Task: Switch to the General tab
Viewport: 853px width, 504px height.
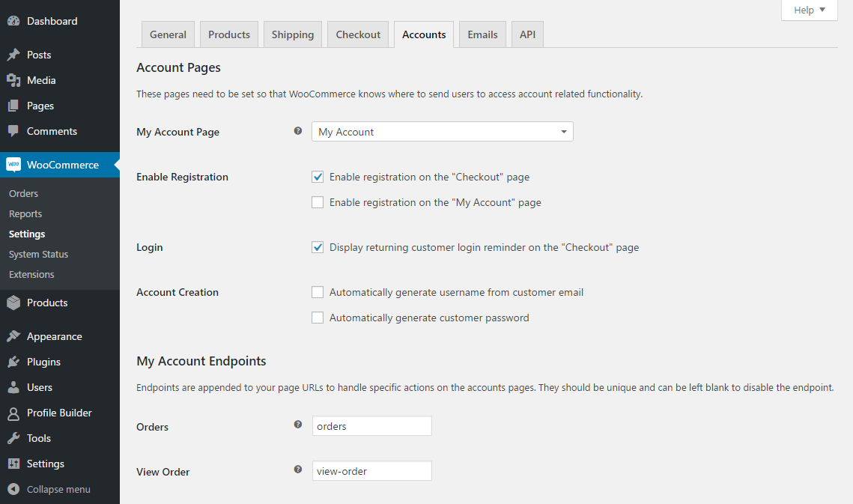Action: click(168, 34)
